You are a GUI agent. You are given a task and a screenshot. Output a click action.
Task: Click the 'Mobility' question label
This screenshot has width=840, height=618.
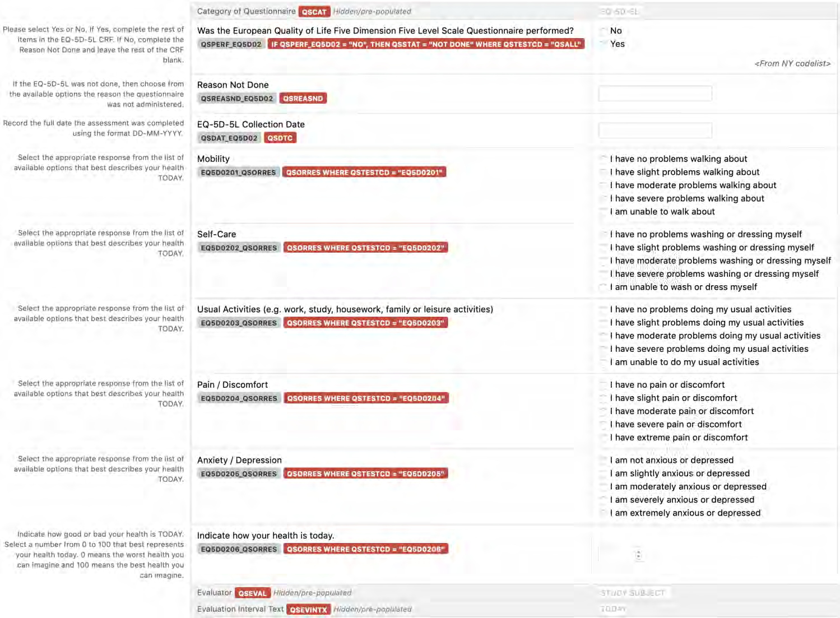tap(214, 159)
